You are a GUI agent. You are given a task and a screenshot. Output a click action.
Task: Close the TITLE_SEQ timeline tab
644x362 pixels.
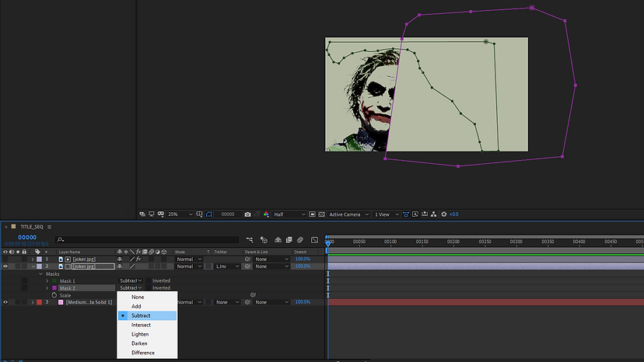point(6,227)
